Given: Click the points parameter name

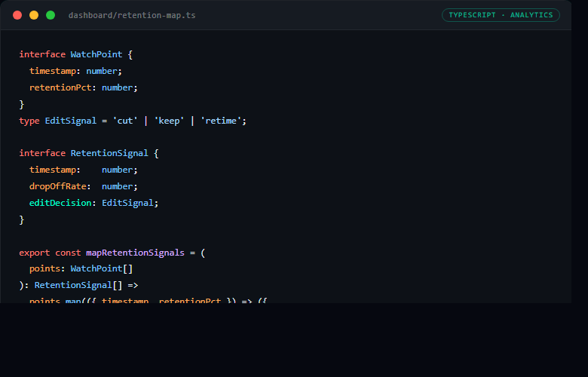Looking at the screenshot, I should click(x=44, y=268).
